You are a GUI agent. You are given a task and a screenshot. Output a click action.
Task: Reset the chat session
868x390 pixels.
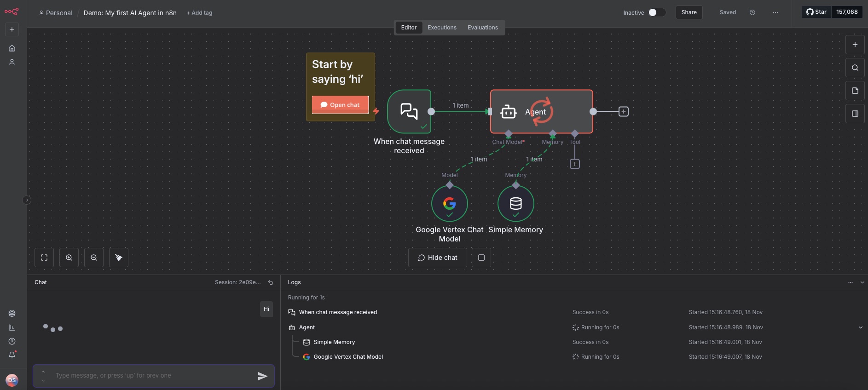pos(271,282)
